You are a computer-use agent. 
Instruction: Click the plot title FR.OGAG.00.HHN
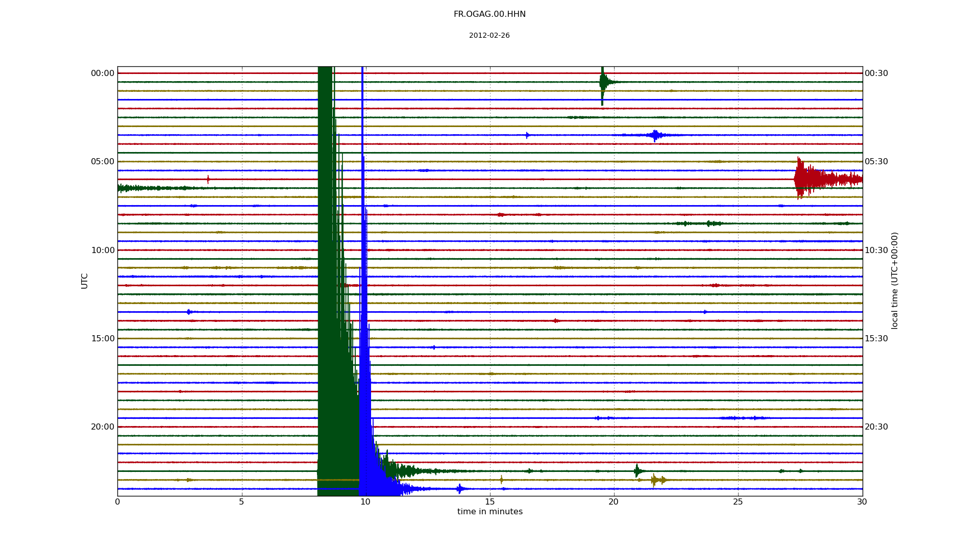(489, 14)
